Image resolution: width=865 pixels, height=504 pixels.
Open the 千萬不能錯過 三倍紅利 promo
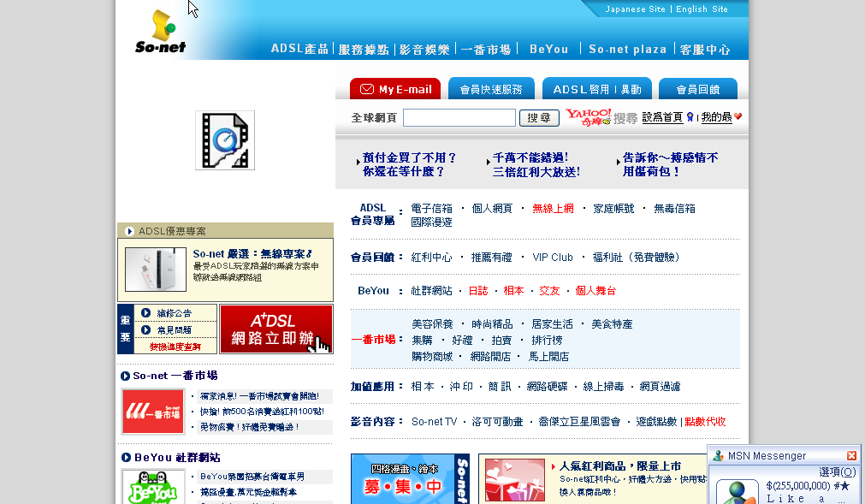[536, 164]
